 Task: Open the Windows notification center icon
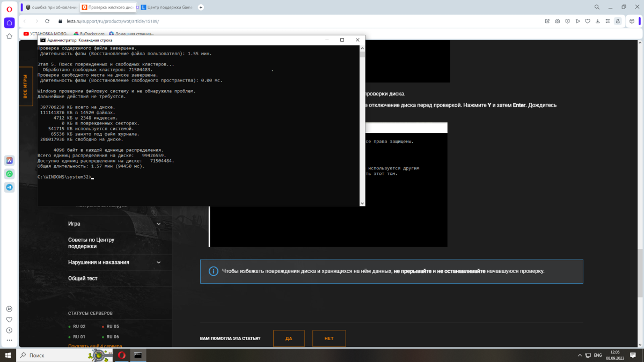pos(634,355)
